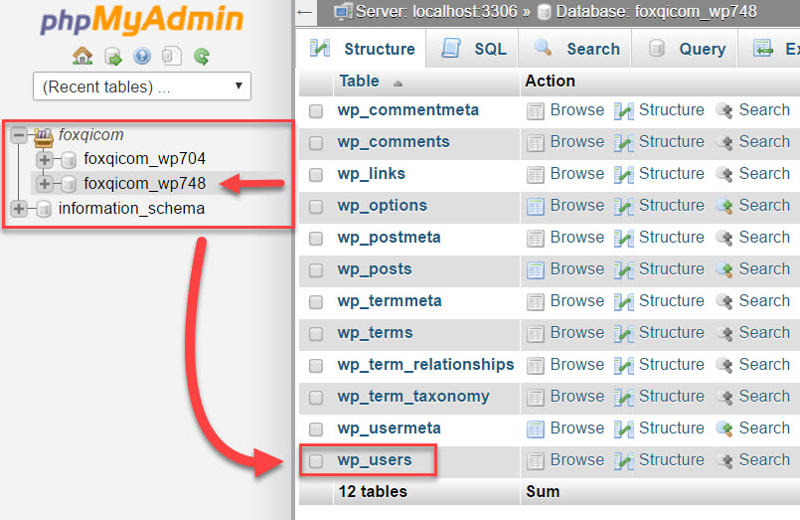The width and height of the screenshot is (800, 520).
Task: Check the wp_users row checkbox
Action: (x=316, y=461)
